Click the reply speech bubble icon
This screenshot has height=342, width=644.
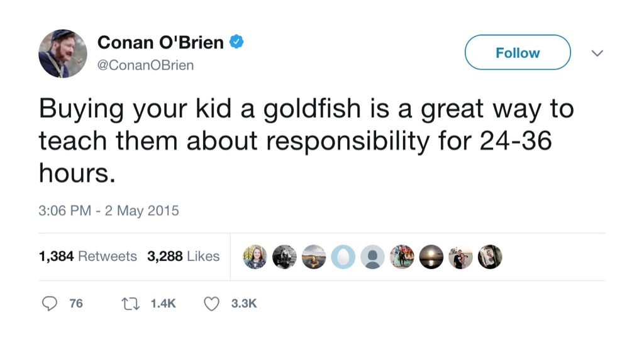pos(50,304)
